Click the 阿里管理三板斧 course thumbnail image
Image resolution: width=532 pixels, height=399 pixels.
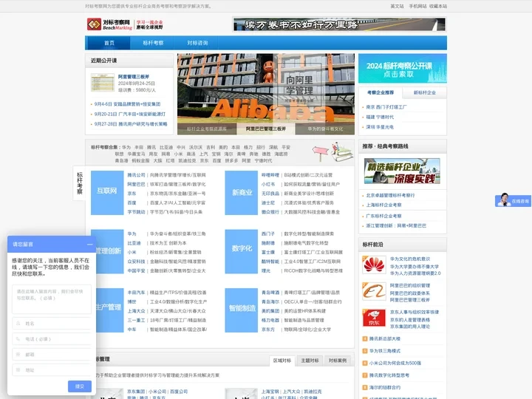coord(103,83)
